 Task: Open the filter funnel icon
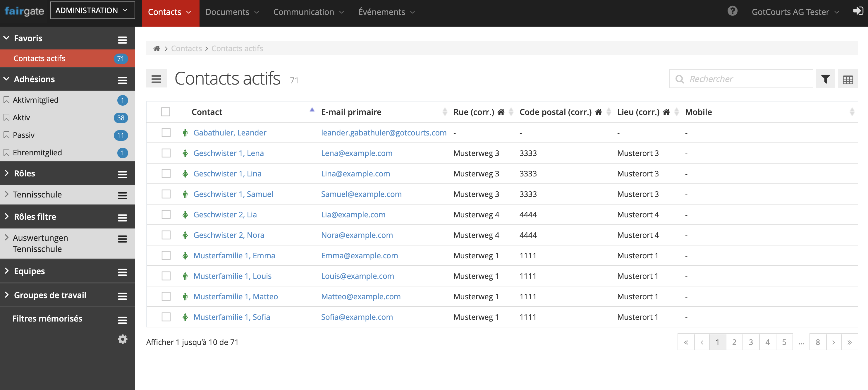coord(825,79)
